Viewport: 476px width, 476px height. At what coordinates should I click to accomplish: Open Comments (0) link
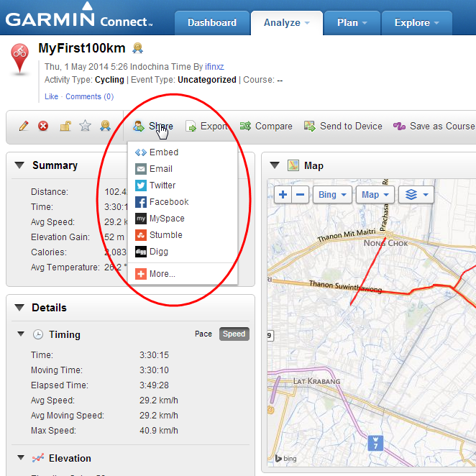point(90,96)
